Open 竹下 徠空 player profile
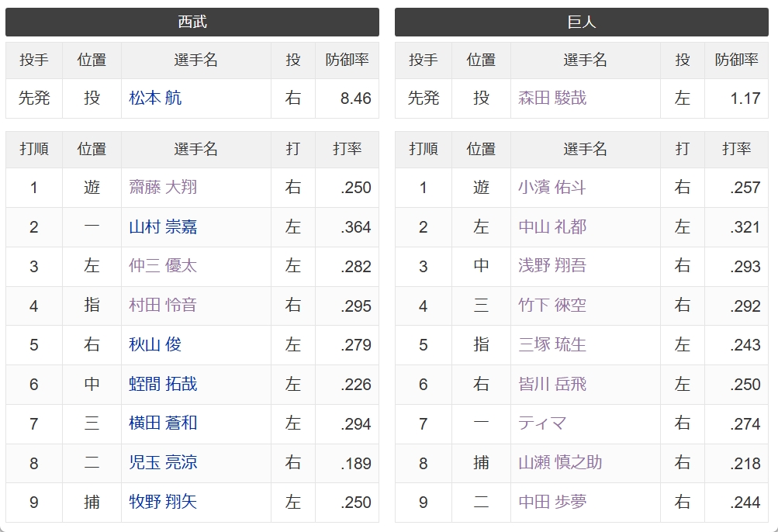This screenshot has height=532, width=778. tap(552, 306)
